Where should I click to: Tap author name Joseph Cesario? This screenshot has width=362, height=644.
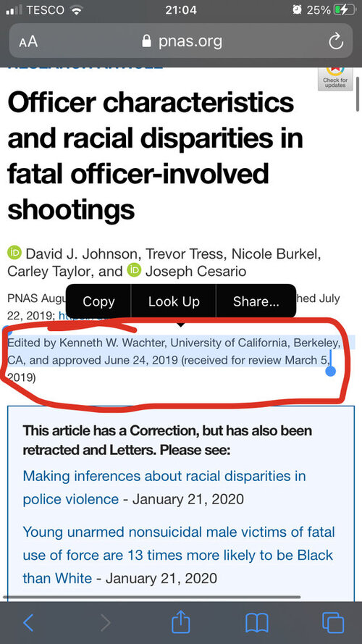coord(195,271)
